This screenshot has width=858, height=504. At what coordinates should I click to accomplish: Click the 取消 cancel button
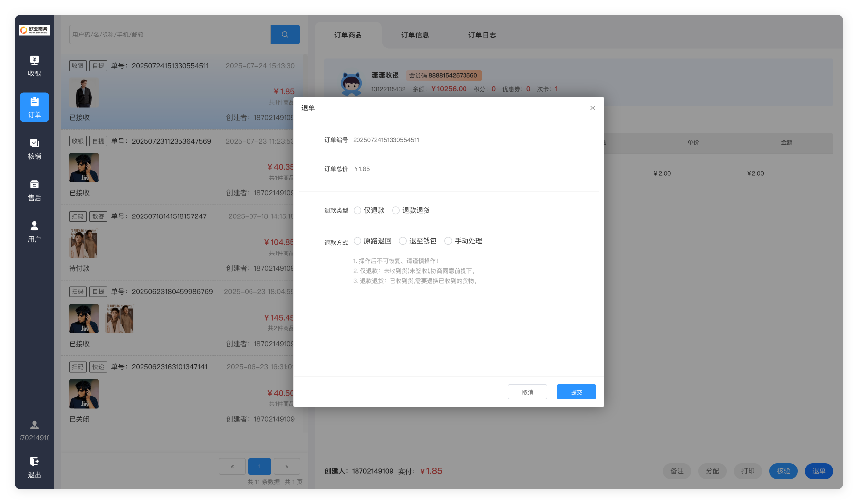click(x=527, y=392)
